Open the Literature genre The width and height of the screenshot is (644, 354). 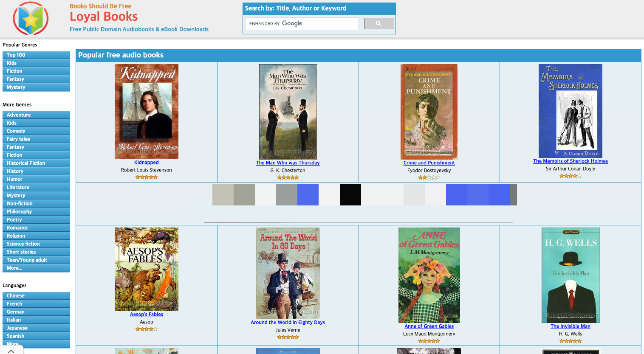point(36,188)
